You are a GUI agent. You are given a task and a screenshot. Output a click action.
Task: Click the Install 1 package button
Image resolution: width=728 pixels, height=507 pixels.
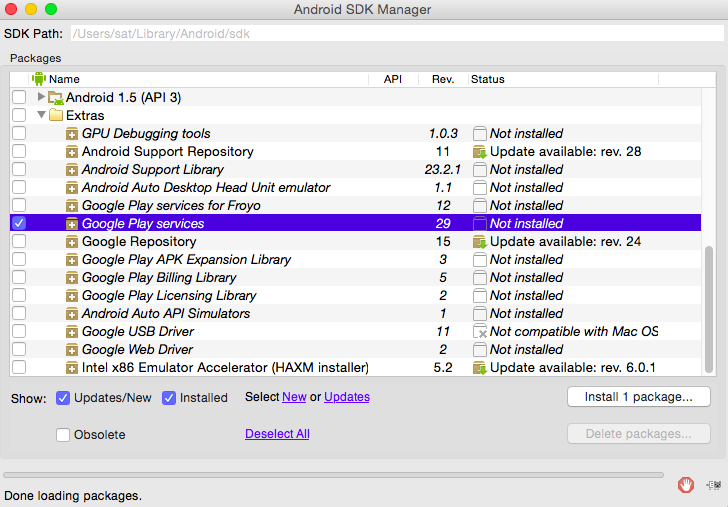click(638, 397)
